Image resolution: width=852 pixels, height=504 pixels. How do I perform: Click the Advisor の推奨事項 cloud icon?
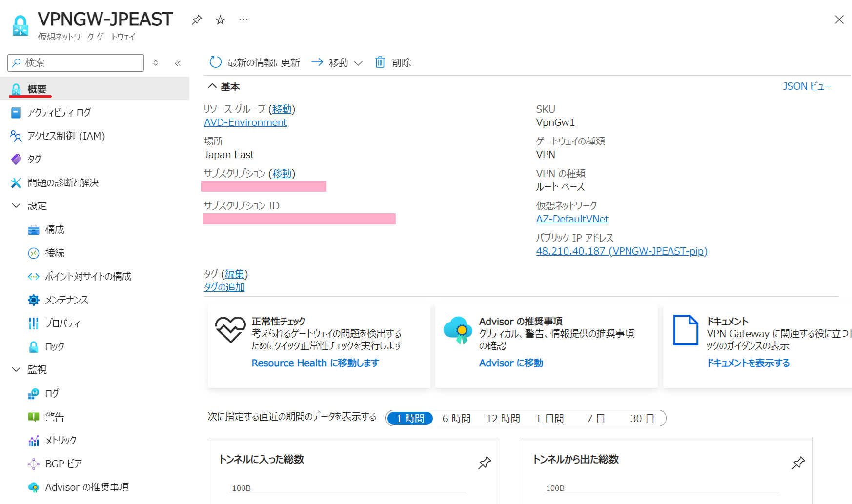click(458, 330)
